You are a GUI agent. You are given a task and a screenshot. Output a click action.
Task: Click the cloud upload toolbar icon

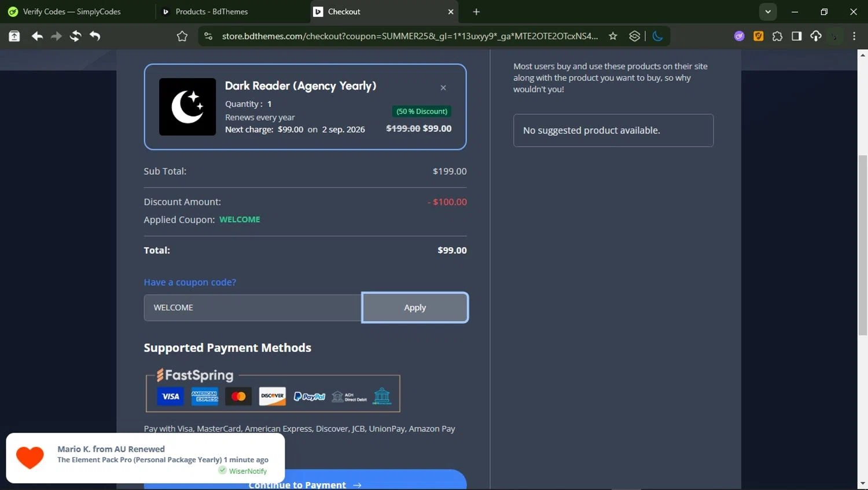click(816, 36)
